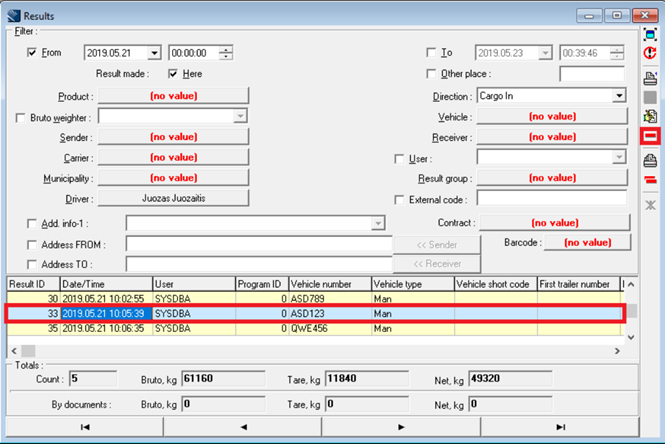Set the Municipality filter value
Screen dimensions: 665x444
[173, 178]
